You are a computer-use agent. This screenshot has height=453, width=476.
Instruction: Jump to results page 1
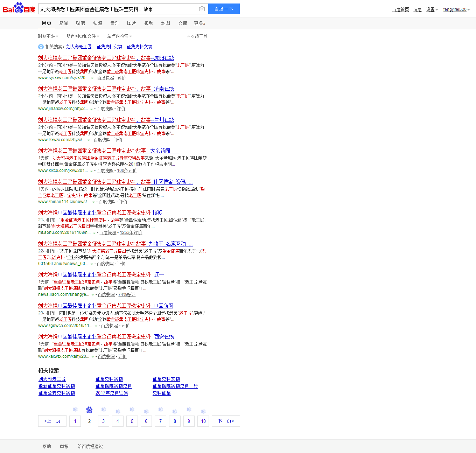[x=75, y=421]
